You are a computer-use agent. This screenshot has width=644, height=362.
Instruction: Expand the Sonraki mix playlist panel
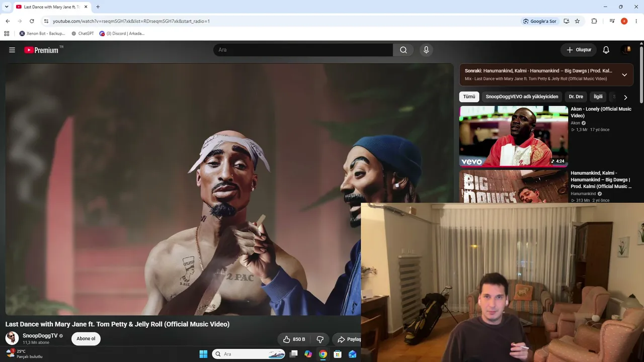(x=624, y=75)
